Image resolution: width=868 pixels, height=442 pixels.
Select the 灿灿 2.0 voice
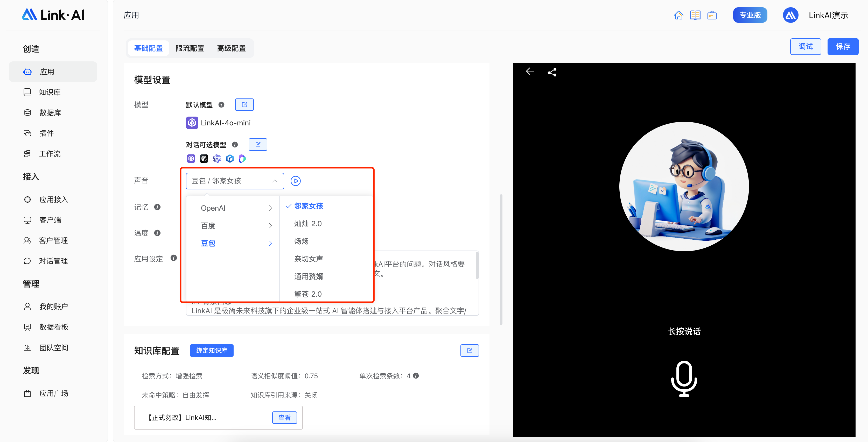(326, 224)
